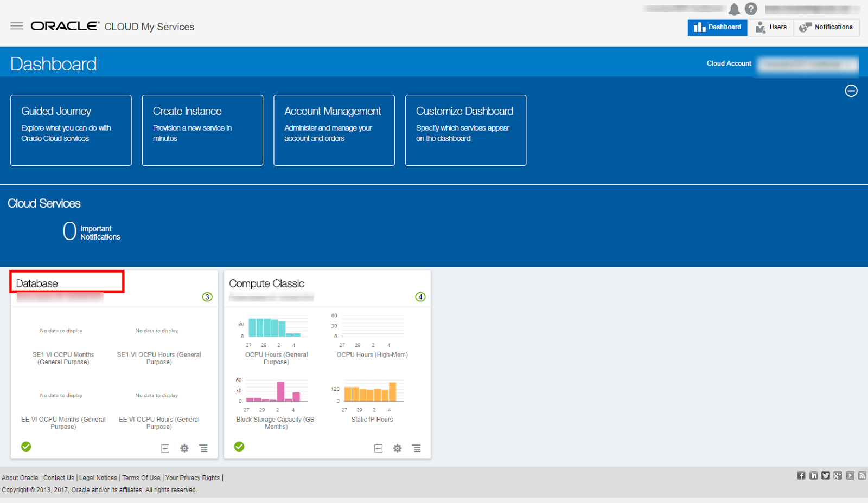The width and height of the screenshot is (868, 503).
Task: Click the Facebook icon in the footer
Action: (801, 475)
